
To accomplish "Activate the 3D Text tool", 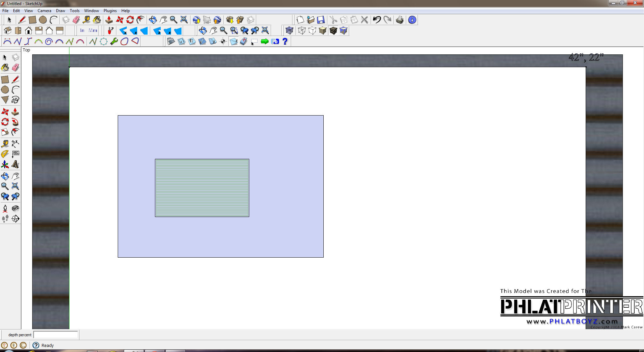I will [x=15, y=165].
